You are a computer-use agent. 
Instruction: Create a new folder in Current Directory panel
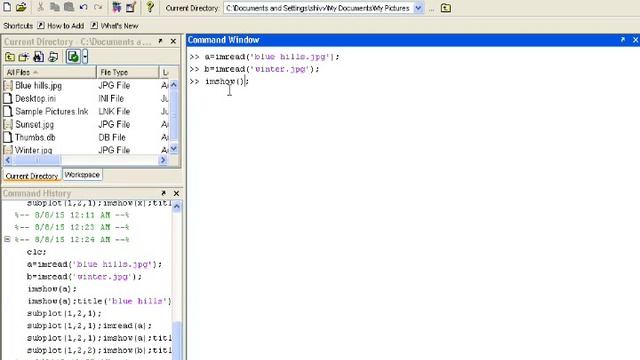click(24, 57)
